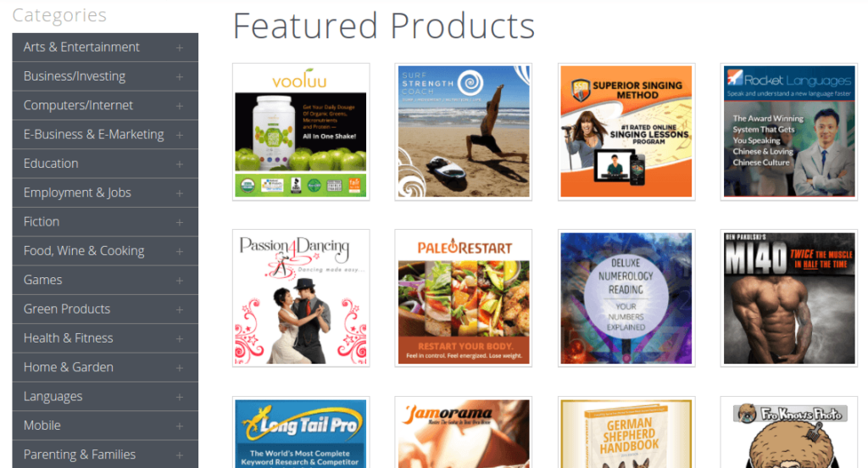Open the German Shepherd Handbook product
The image size is (868, 468).
[x=626, y=432]
